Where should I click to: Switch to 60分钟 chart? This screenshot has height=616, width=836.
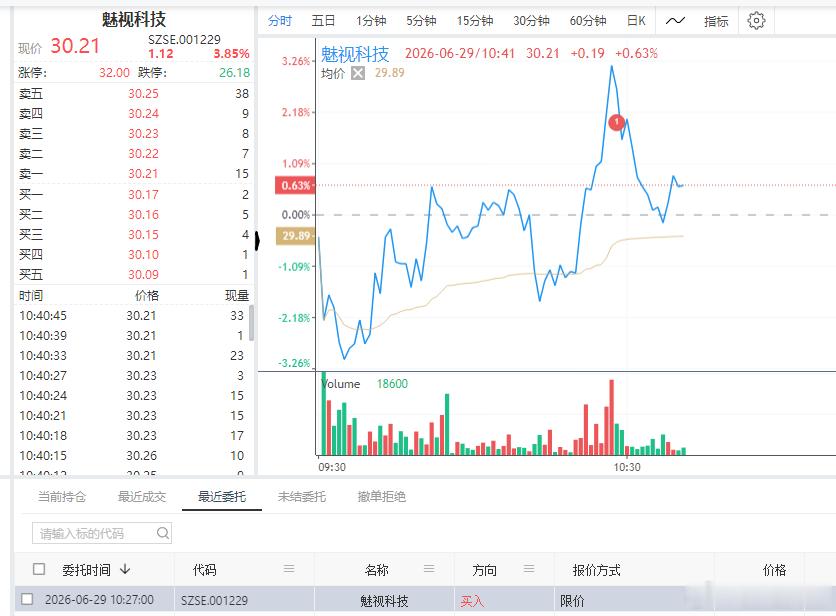point(588,21)
